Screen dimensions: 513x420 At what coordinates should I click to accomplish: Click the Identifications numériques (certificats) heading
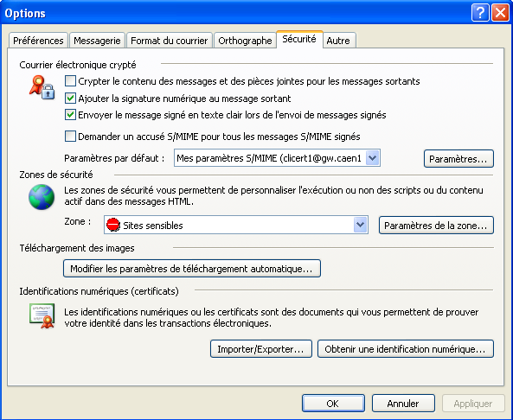click(x=99, y=291)
